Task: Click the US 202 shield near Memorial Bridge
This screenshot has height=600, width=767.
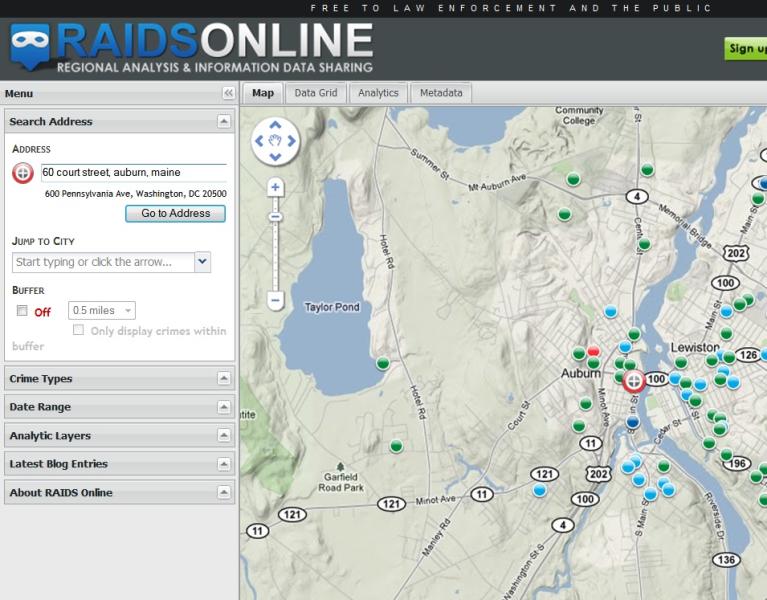Action: coord(736,253)
